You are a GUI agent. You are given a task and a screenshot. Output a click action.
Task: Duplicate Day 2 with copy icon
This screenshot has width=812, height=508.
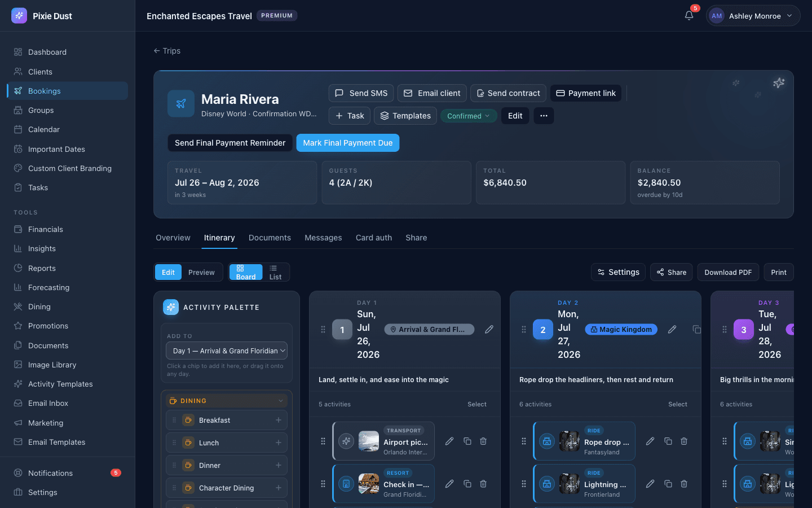click(696, 329)
